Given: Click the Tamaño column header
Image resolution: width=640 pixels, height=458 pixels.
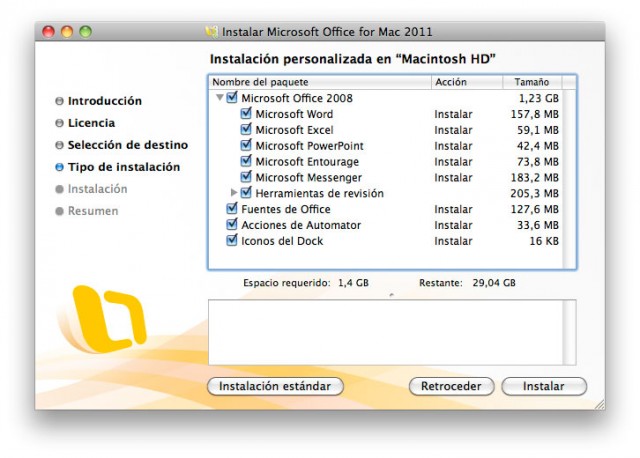Looking at the screenshot, I should pyautogui.click(x=532, y=82).
